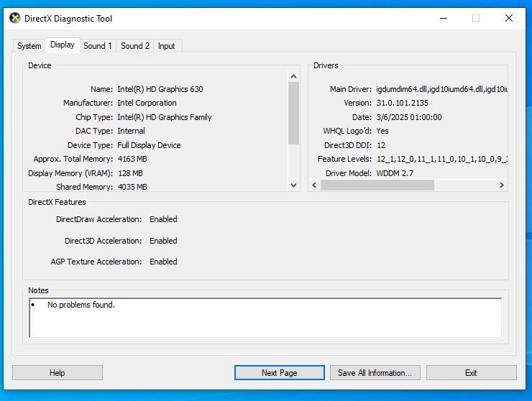Viewport: 532px width, 401px height.
Task: Click the Notes text box
Action: click(x=265, y=318)
